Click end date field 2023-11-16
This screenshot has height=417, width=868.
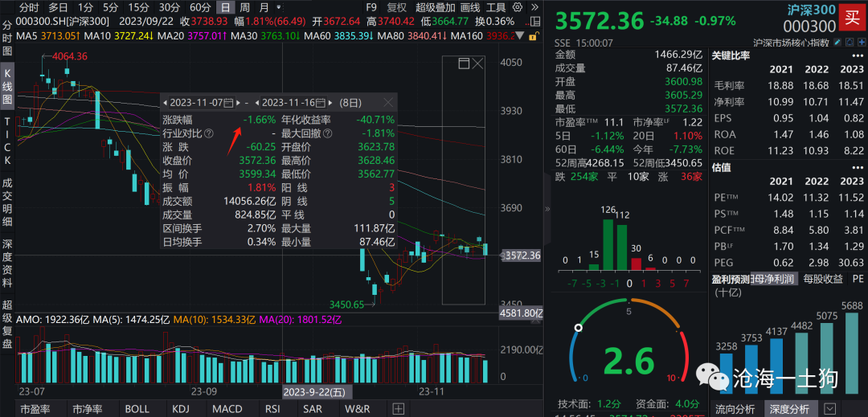[x=293, y=103]
